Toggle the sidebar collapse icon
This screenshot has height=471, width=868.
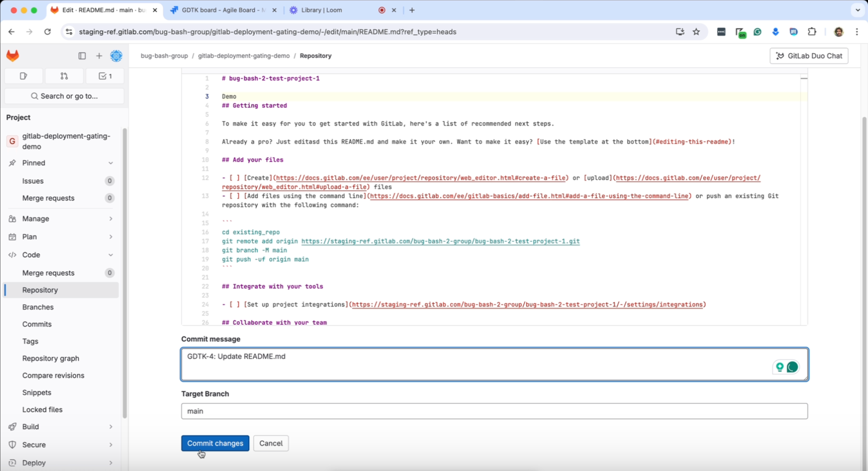[82, 56]
